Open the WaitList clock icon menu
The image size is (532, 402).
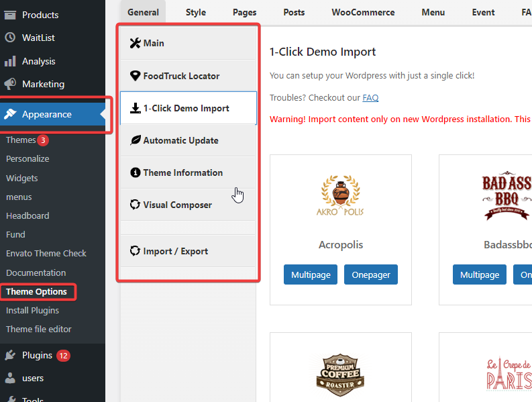(10, 38)
